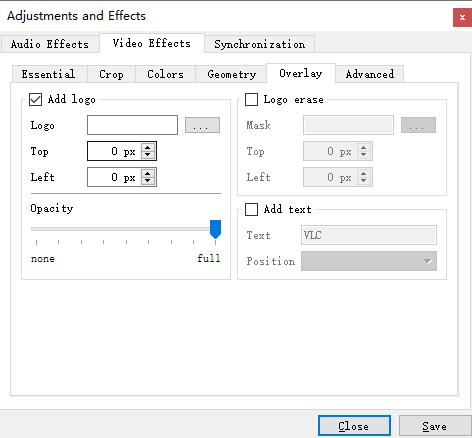Uncheck the Add logo checkbox
This screenshot has height=438, width=472.
coord(35,99)
